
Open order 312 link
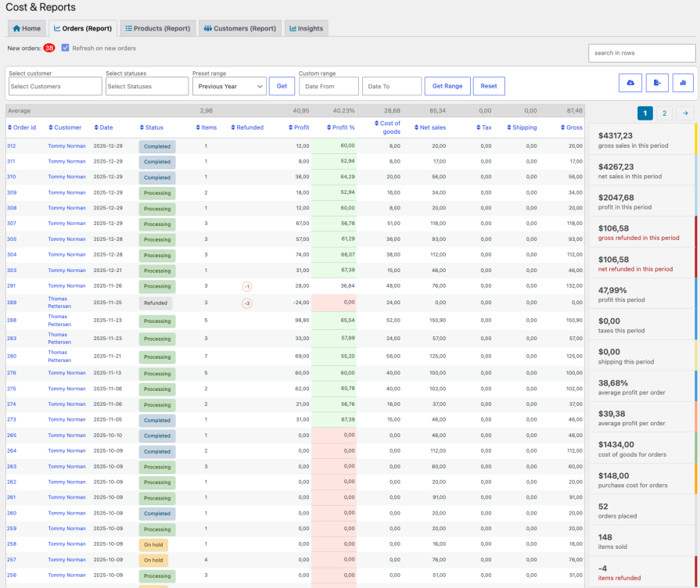pos(11,146)
